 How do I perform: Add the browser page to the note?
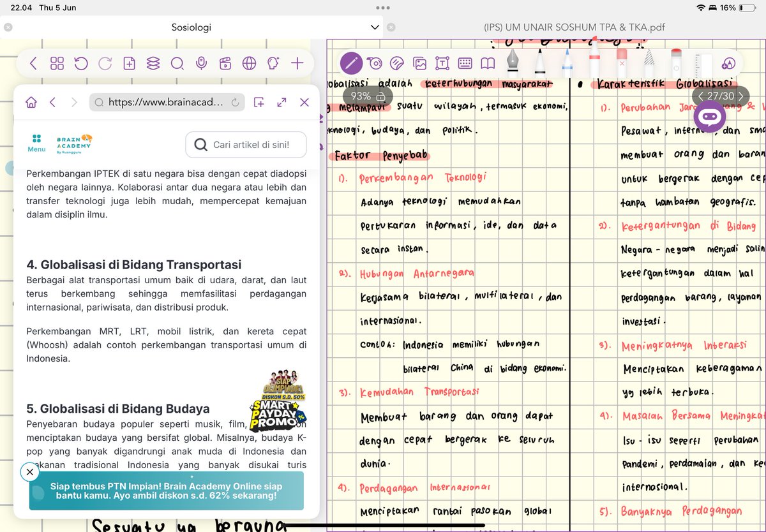click(x=259, y=102)
